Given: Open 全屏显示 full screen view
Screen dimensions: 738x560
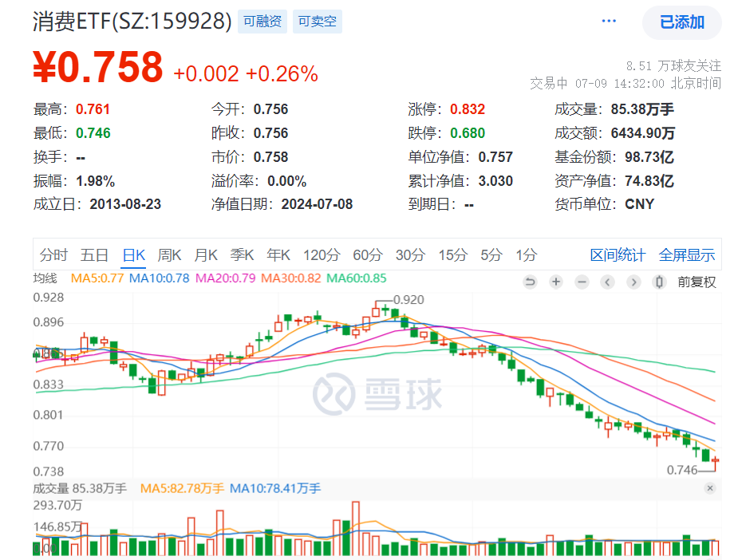Looking at the screenshot, I should coord(686,255).
